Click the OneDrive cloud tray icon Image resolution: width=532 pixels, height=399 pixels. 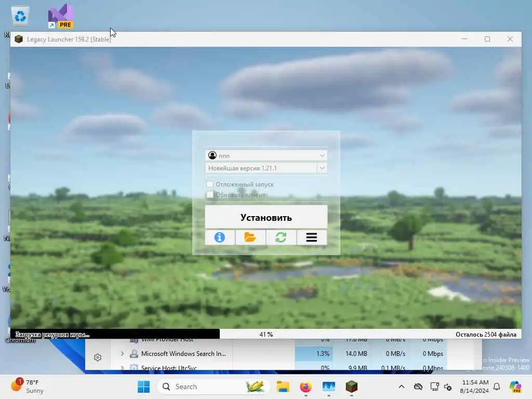418,387
